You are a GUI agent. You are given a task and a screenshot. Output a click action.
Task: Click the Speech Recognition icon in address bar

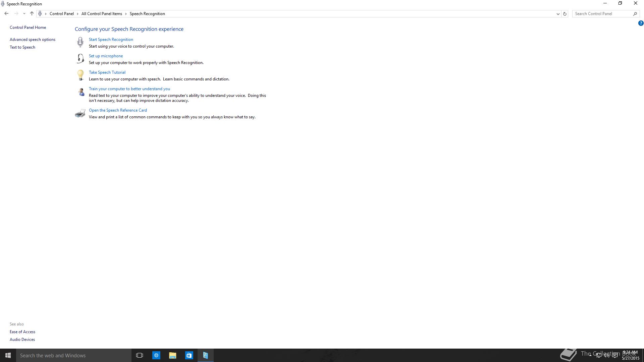click(x=40, y=14)
